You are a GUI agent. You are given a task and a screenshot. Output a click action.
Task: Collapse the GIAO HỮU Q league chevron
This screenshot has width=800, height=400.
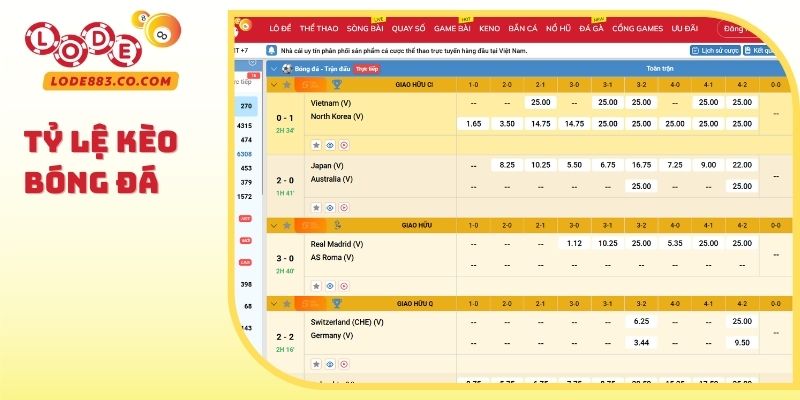(274, 304)
